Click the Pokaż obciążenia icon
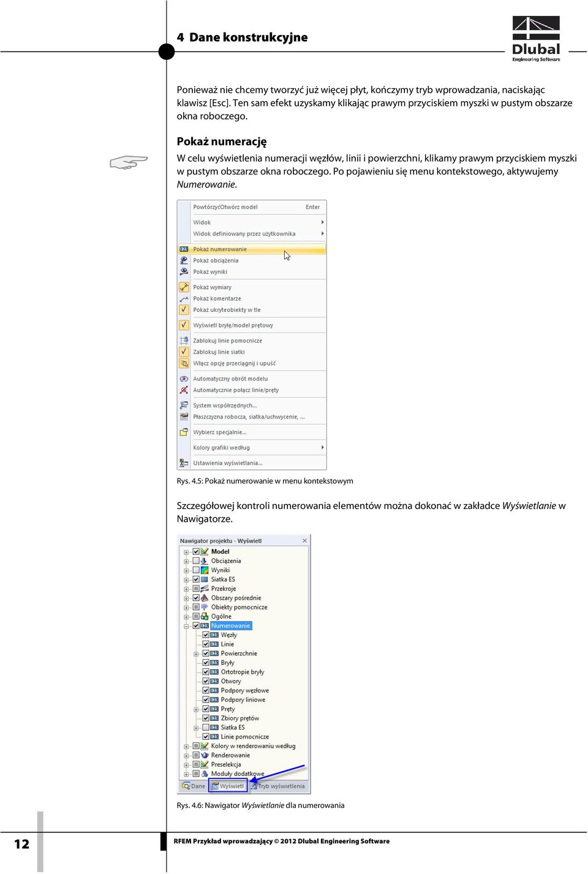588x874 pixels. pos(184,260)
